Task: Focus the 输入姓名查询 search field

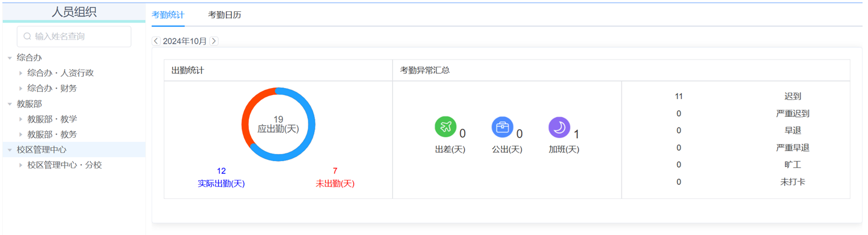Action: click(x=74, y=37)
